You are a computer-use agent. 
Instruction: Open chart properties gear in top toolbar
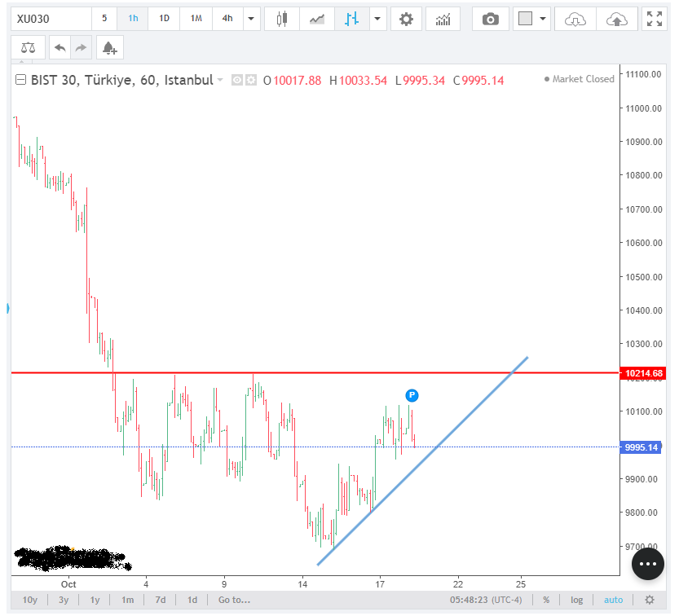tap(406, 18)
